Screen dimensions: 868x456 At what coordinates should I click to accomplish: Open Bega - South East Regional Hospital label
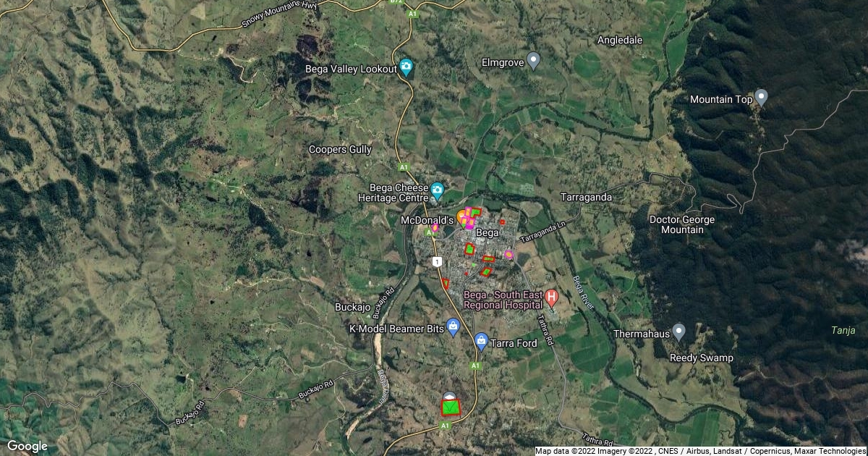(502, 300)
